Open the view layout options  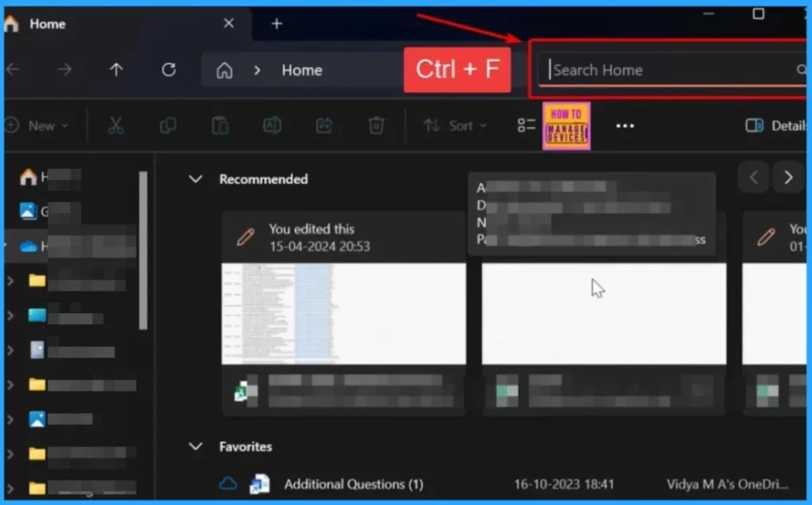[x=527, y=125]
